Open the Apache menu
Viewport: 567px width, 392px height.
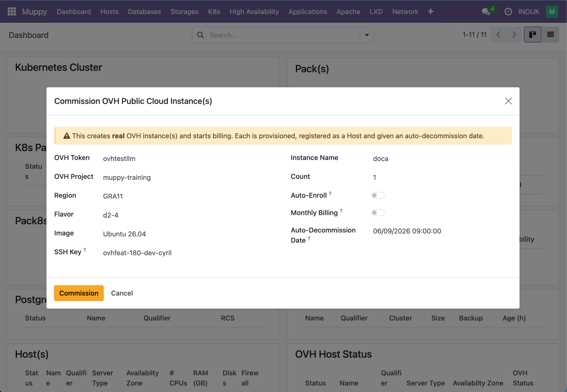pyautogui.click(x=348, y=12)
